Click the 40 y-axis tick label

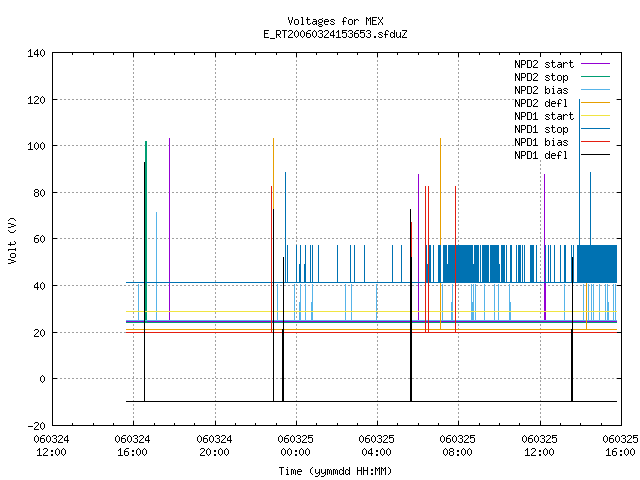pyautogui.click(x=39, y=286)
